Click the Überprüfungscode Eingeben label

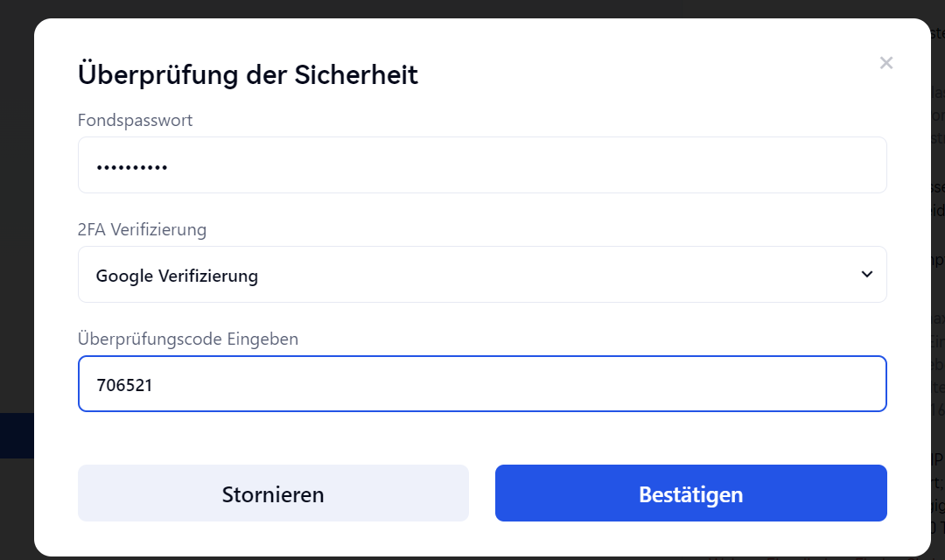[x=188, y=339]
